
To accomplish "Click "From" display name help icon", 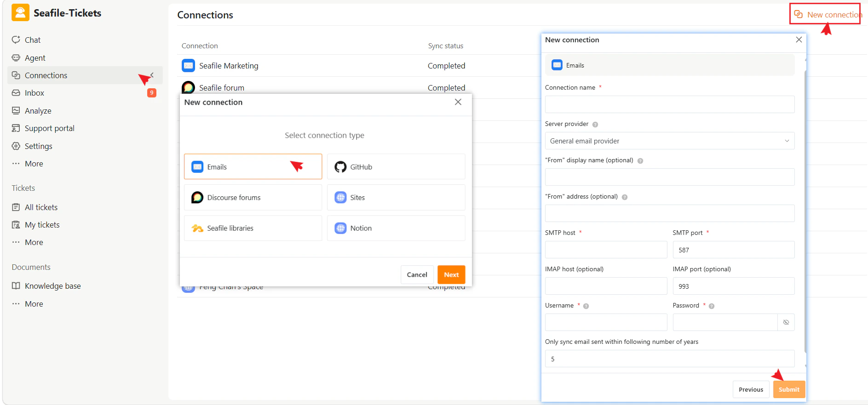I will coord(640,161).
